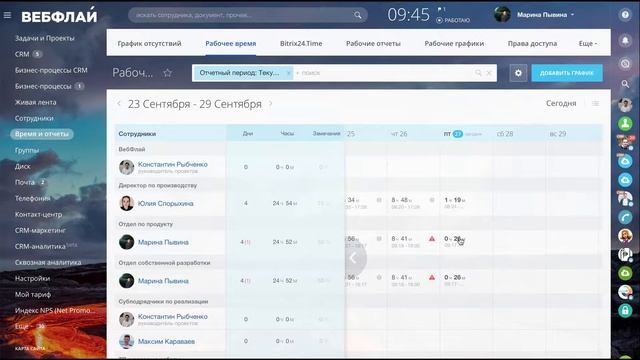Click the КАРТА САЙТА link at sidebar bottom
The image size is (640, 360).
[30, 349]
